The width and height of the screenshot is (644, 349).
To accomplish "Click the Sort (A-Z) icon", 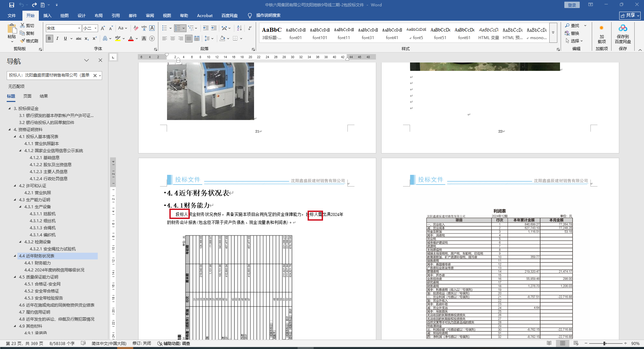I will [239, 28].
